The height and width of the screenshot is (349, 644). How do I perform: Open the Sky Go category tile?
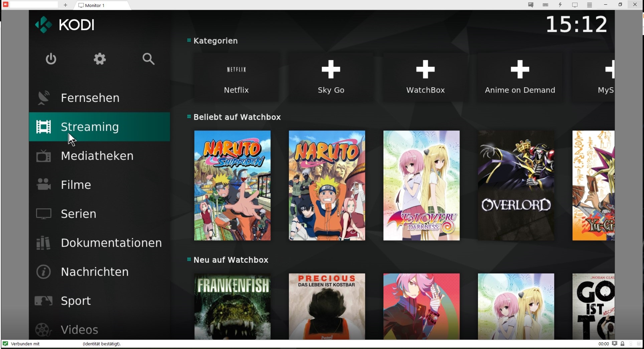tap(331, 78)
